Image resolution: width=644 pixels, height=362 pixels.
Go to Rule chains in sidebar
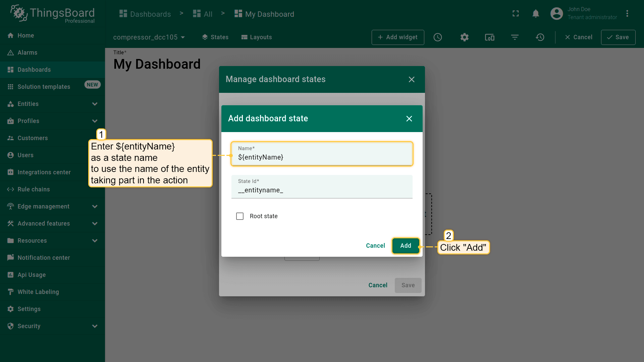click(x=34, y=189)
